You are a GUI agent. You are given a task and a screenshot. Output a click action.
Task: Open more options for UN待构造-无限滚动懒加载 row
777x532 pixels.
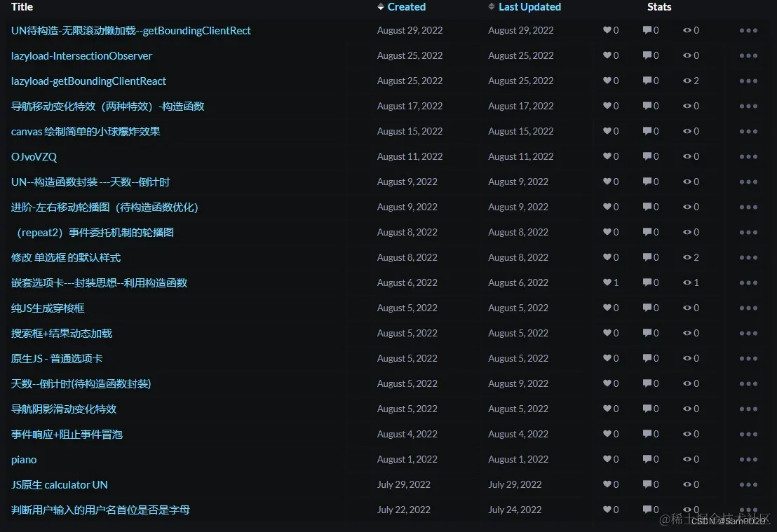point(748,30)
